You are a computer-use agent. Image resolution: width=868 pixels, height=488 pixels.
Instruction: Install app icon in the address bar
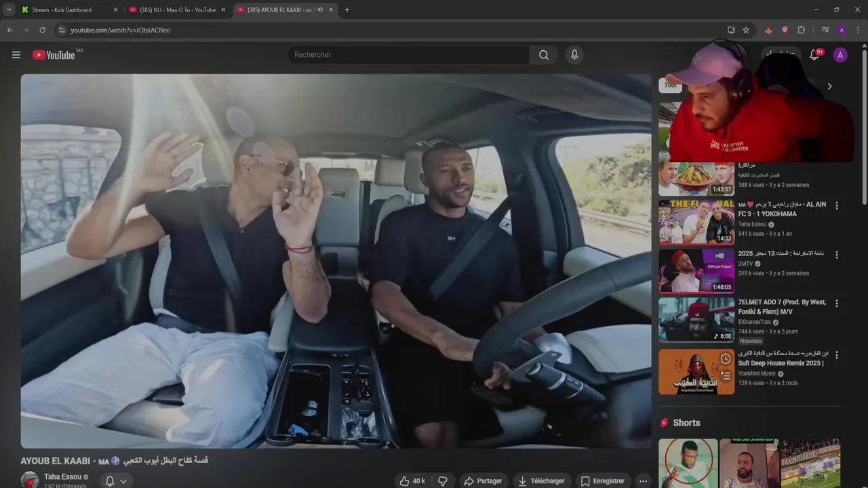click(731, 30)
